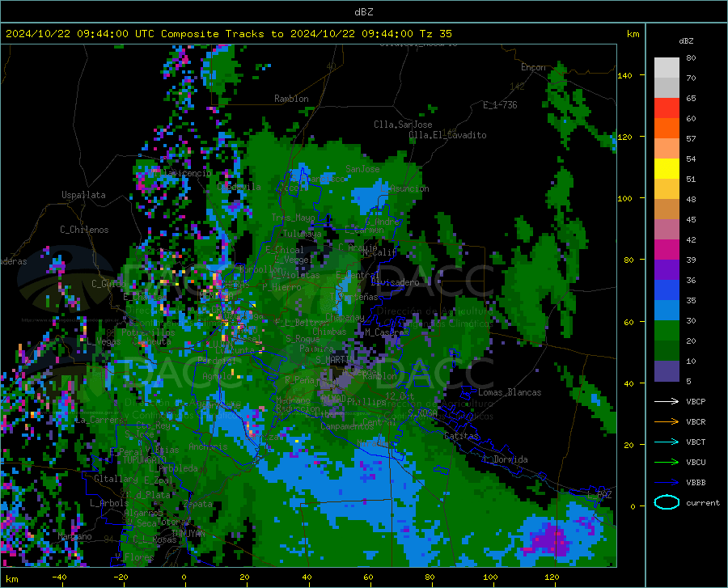The width and height of the screenshot is (728, 588).
Task: Click the orange VBCR arrow legend icon
Action: pos(667,421)
